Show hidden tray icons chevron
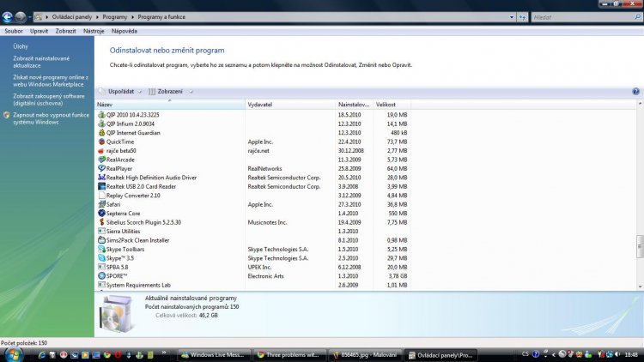Viewport: 644px width, 362px height. (x=554, y=354)
